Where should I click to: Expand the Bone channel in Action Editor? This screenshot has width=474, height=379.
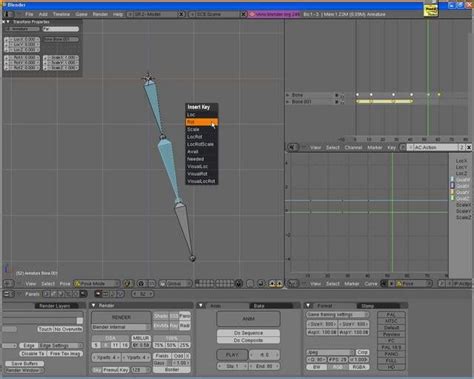[288, 95]
